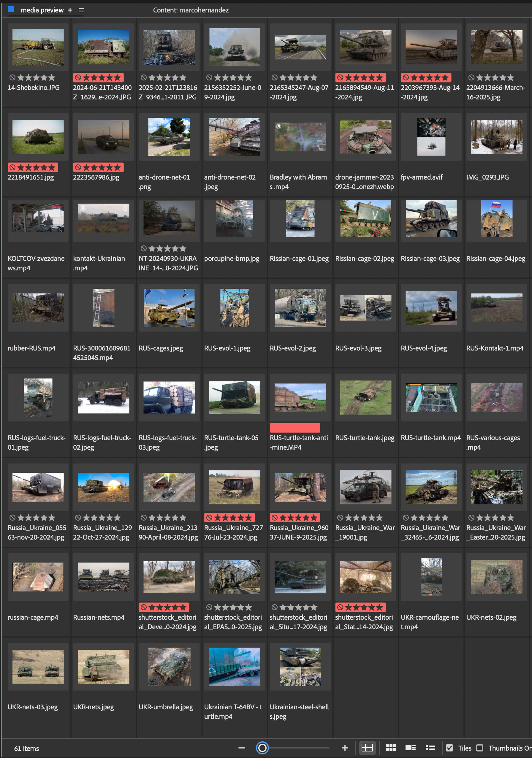Switch to the thumbnails view icon
This screenshot has height=758, width=532.
(391, 748)
